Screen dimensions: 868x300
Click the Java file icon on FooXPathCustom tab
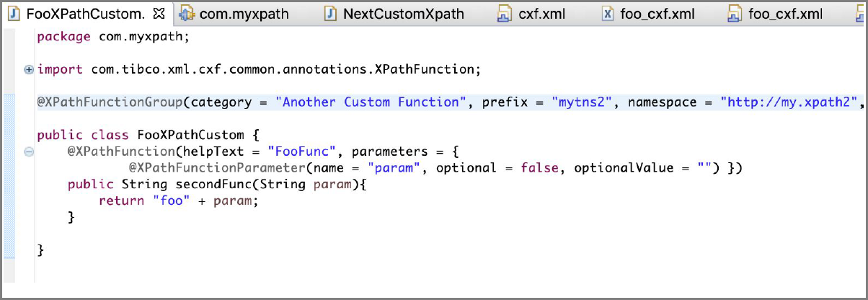(14, 14)
